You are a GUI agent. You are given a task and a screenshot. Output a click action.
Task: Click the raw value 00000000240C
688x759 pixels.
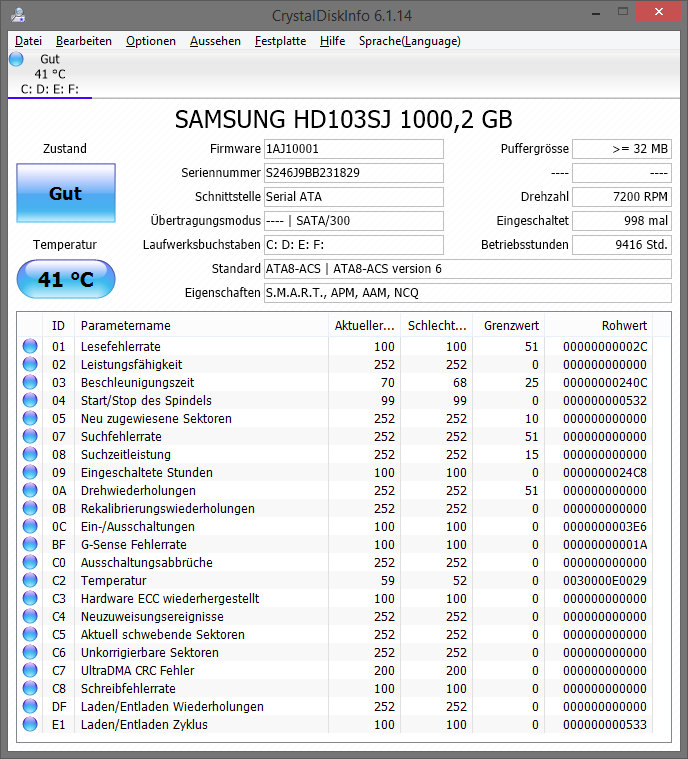click(605, 382)
